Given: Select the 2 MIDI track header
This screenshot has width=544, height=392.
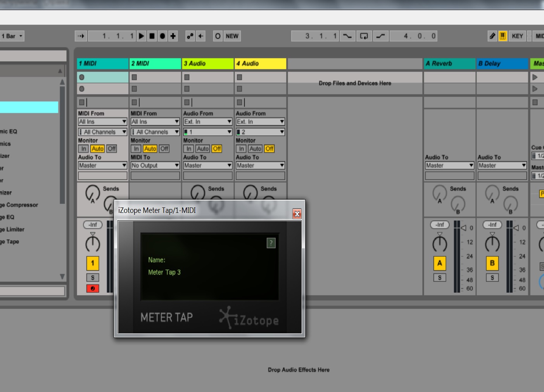Looking at the screenshot, I should 155,64.
